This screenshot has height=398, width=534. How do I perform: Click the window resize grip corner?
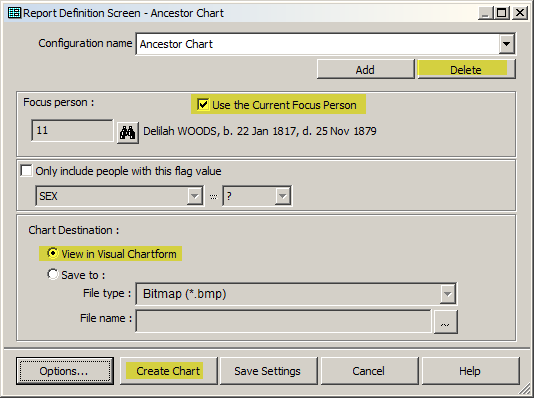click(x=524, y=389)
